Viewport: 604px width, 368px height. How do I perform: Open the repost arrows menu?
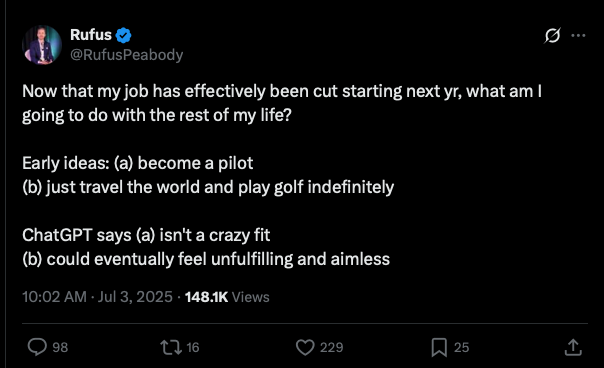click(x=171, y=347)
